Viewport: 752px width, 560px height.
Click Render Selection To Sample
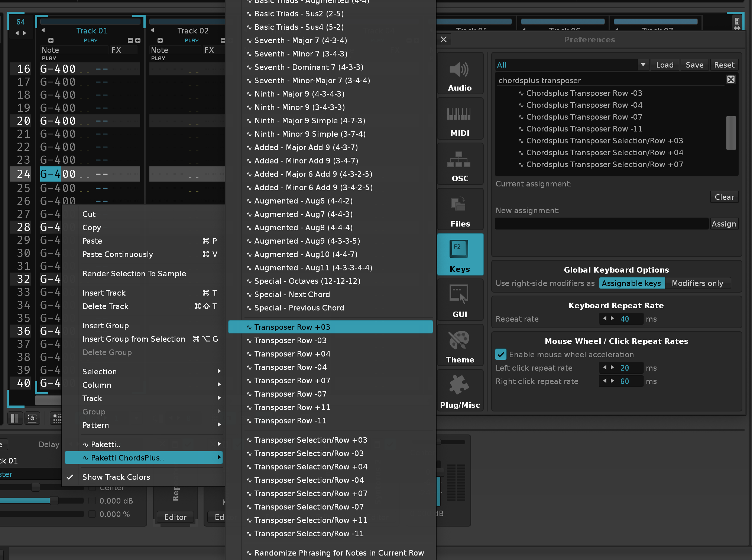pos(134,274)
